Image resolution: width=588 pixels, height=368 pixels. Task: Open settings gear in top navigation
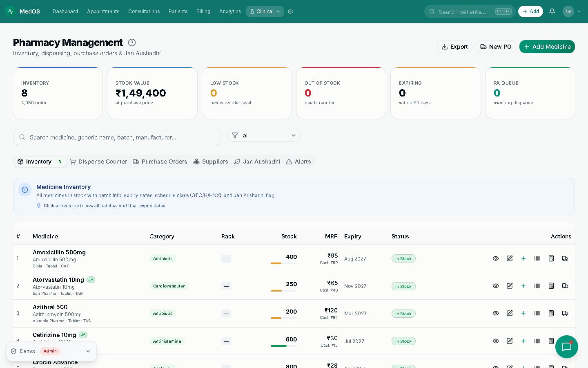click(290, 11)
